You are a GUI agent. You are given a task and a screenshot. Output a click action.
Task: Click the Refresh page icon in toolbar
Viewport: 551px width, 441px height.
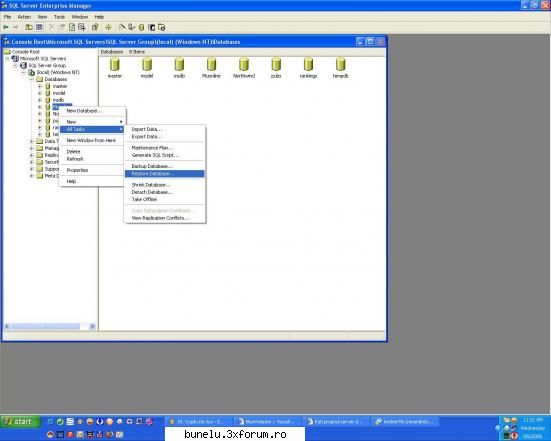click(x=72, y=27)
